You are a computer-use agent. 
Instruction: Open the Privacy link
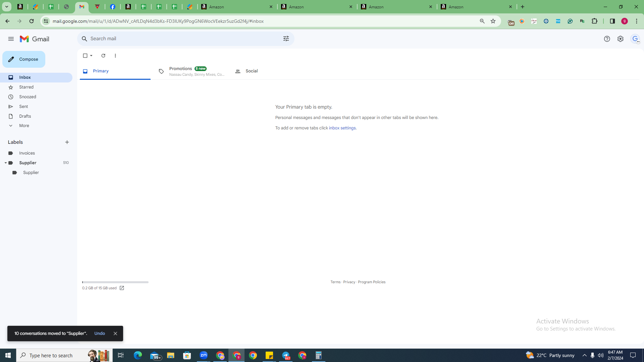(x=349, y=282)
